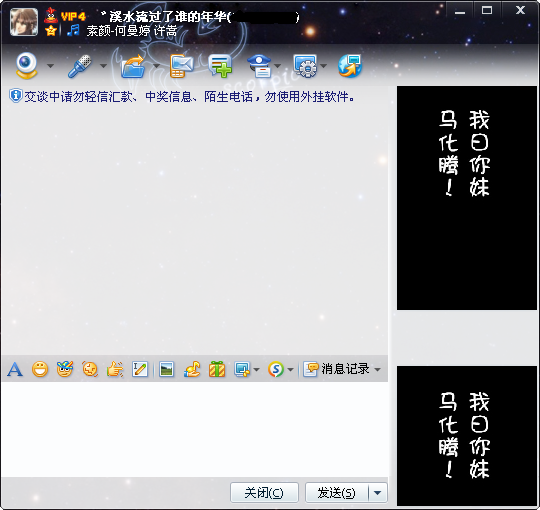This screenshot has width=540, height=510.
Task: Expand the video call dropdown arrow
Action: (x=50, y=65)
